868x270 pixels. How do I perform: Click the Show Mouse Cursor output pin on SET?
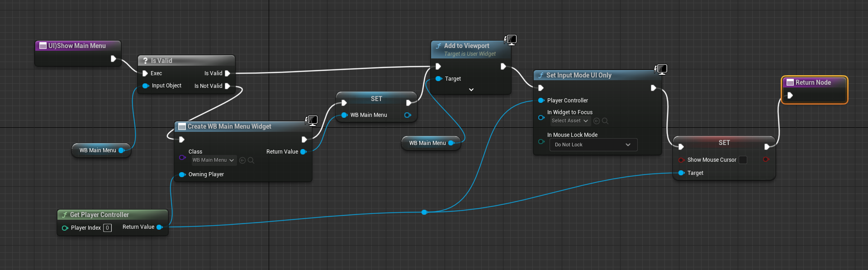pos(766,159)
